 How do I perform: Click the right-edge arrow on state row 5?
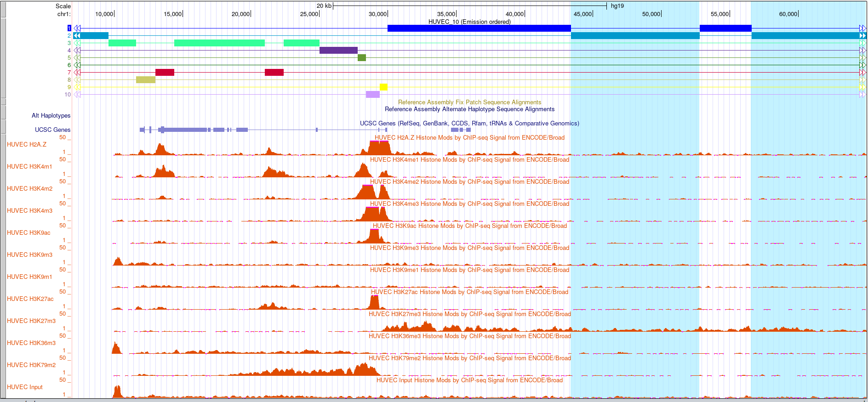[x=863, y=58]
